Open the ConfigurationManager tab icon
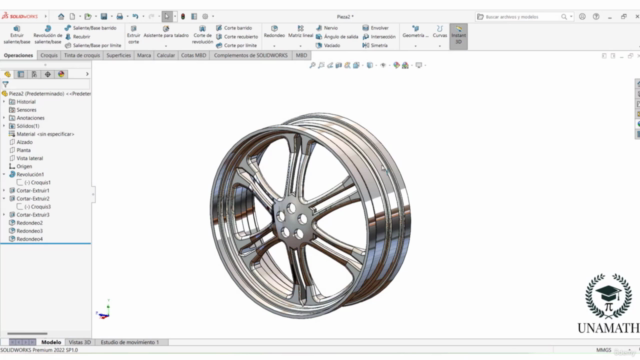Viewport: 640px width, 360px height. tap(34, 74)
